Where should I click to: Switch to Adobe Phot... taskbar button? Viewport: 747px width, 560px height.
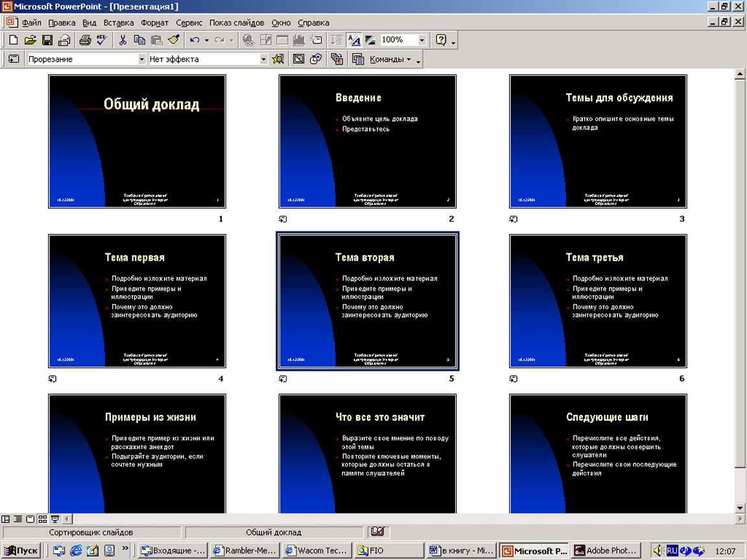pos(606,550)
